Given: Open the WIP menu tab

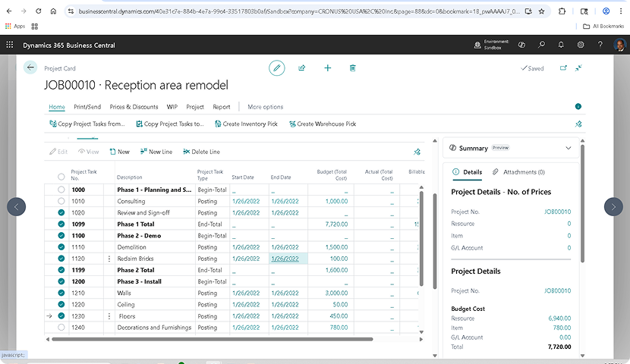Looking at the screenshot, I should click(172, 107).
